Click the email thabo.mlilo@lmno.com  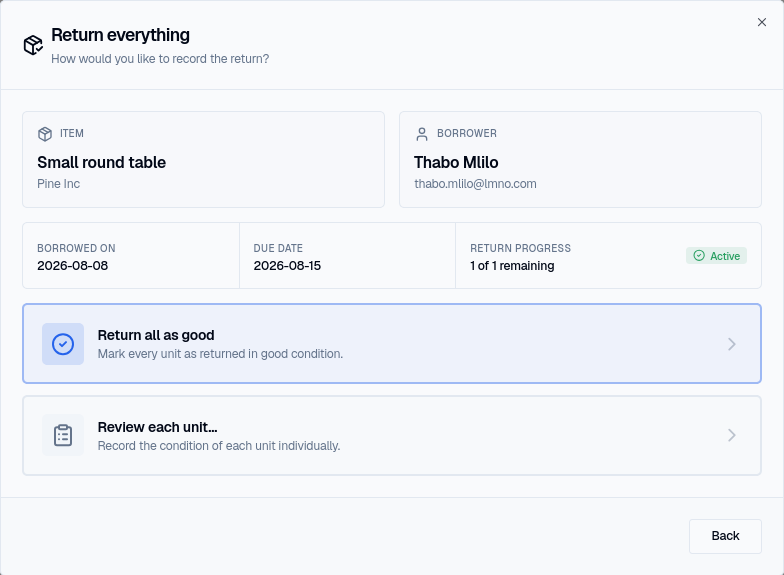pos(475,184)
